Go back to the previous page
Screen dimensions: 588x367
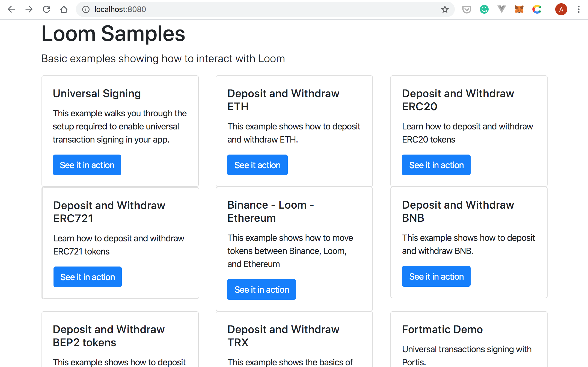click(11, 10)
